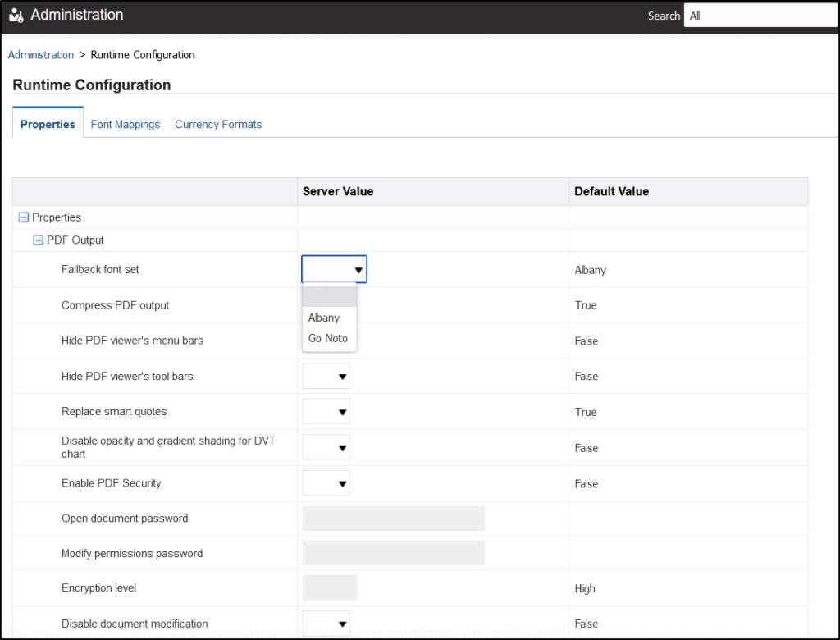Select the blank option in font dropdown
The height and width of the screenshot is (640, 840).
[x=329, y=297]
